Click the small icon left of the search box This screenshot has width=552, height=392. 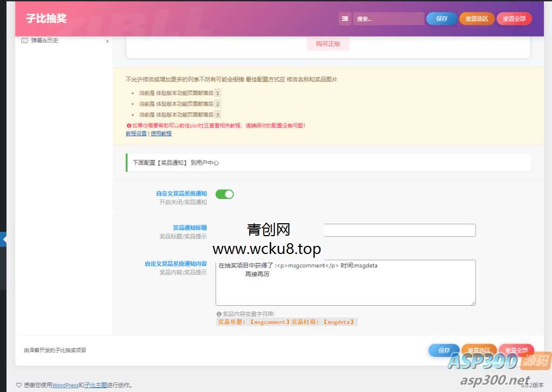tap(345, 18)
